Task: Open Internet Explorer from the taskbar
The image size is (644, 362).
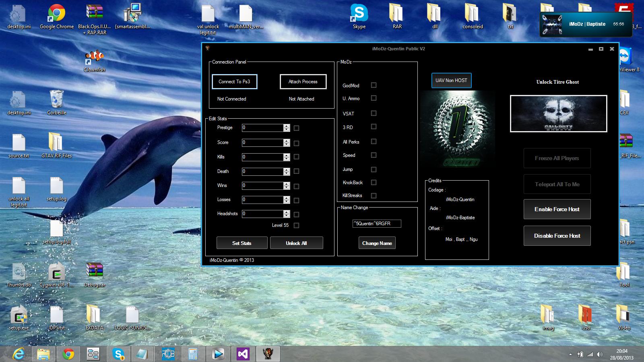Action: coord(19,354)
